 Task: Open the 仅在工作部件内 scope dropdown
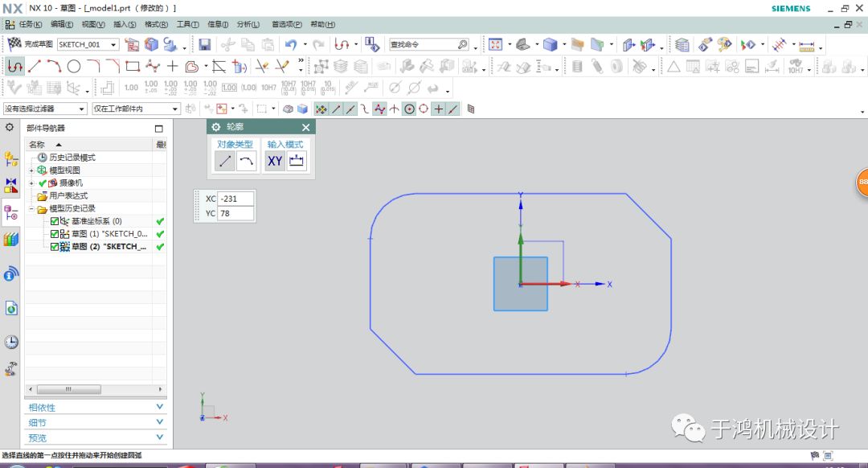[175, 109]
